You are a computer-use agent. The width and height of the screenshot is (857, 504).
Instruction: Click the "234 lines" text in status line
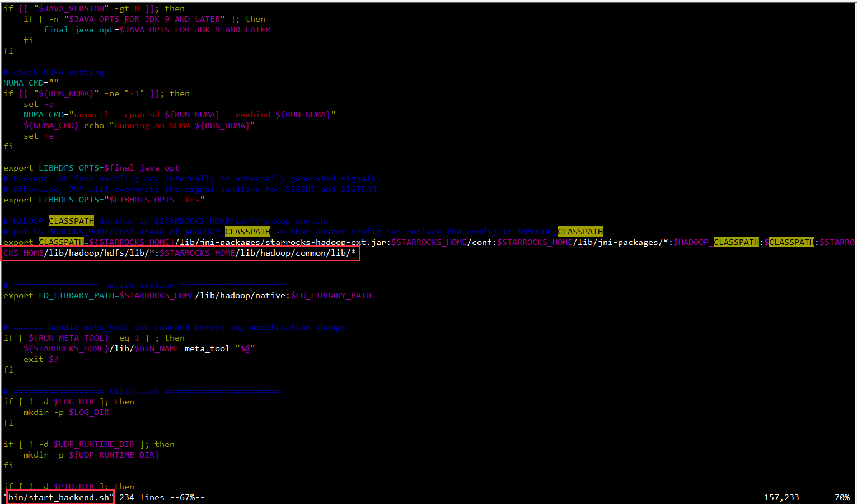(x=142, y=497)
